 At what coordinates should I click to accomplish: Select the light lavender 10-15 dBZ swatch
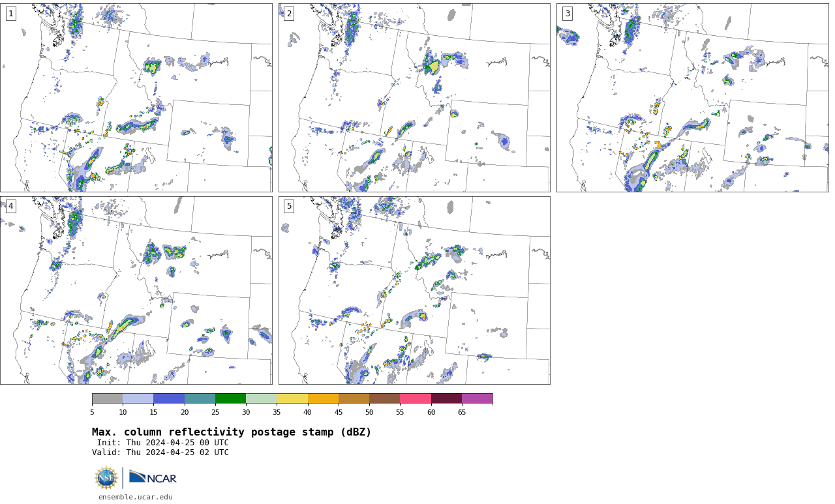[138, 398]
